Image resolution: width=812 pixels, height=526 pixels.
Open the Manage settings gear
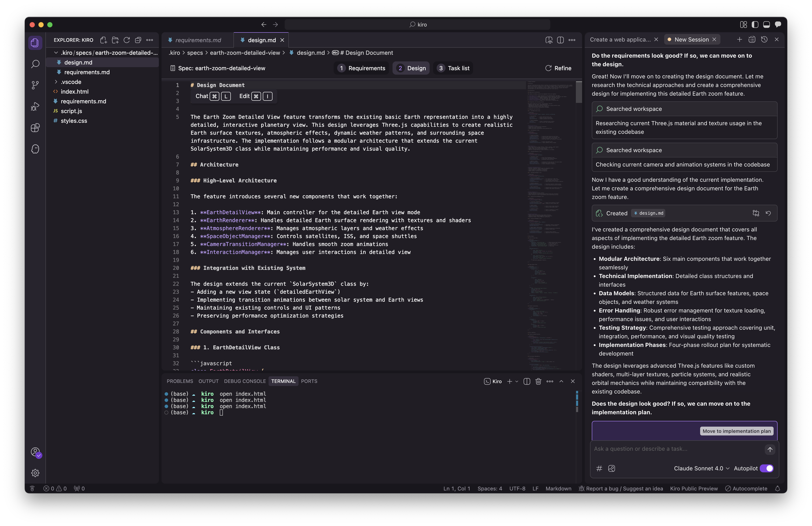point(35,473)
